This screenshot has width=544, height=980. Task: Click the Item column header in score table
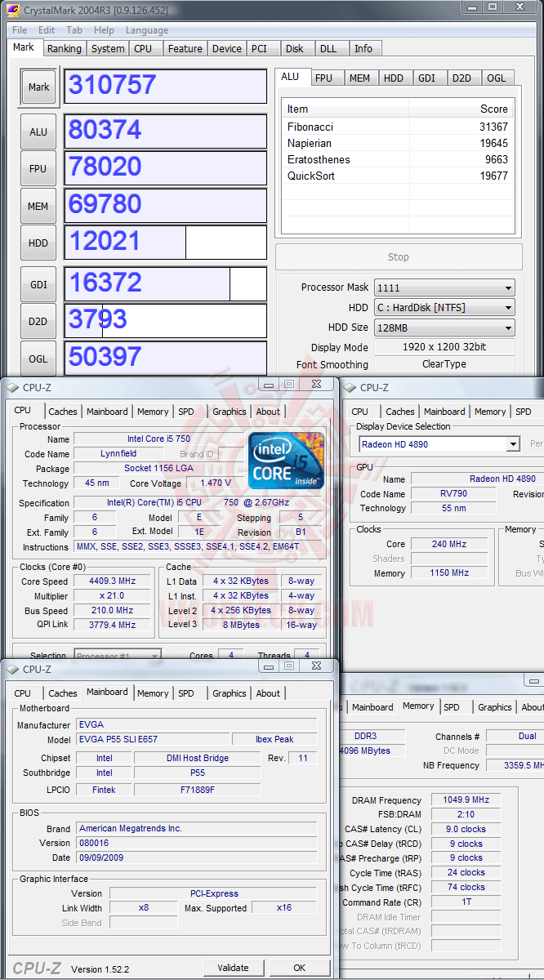pos(346,109)
